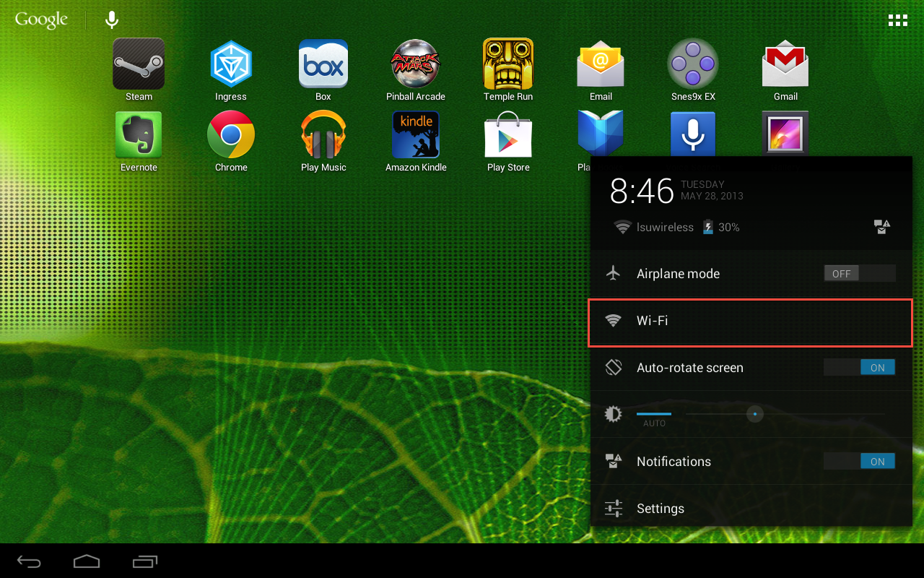924x578 pixels.
Task: Disable the Notifications switch
Action: 859,462
